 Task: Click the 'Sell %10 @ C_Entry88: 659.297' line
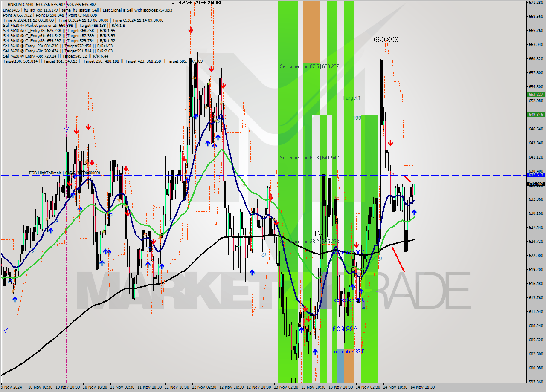click(x=59, y=40)
